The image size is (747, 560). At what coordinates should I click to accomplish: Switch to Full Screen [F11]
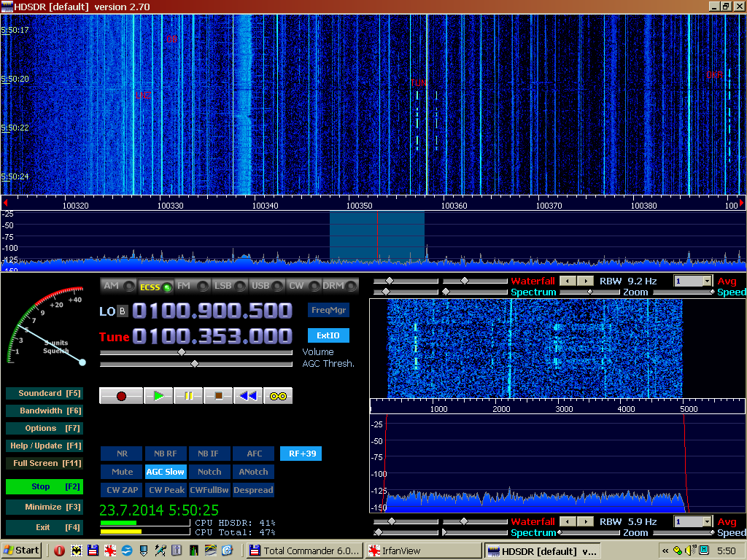click(44, 463)
